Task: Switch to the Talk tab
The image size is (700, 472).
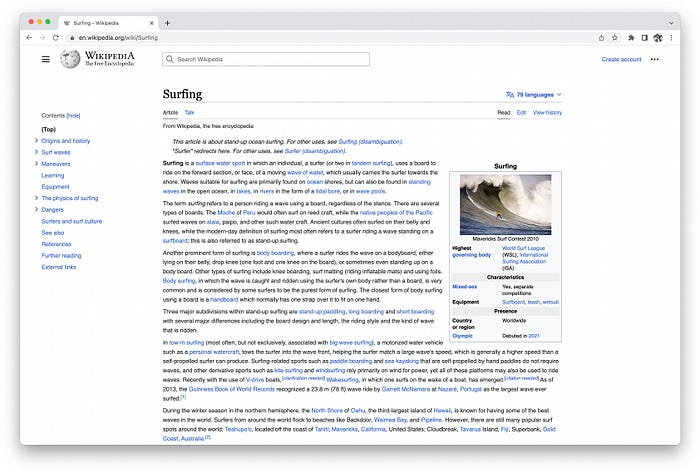Action: pyautogui.click(x=189, y=113)
